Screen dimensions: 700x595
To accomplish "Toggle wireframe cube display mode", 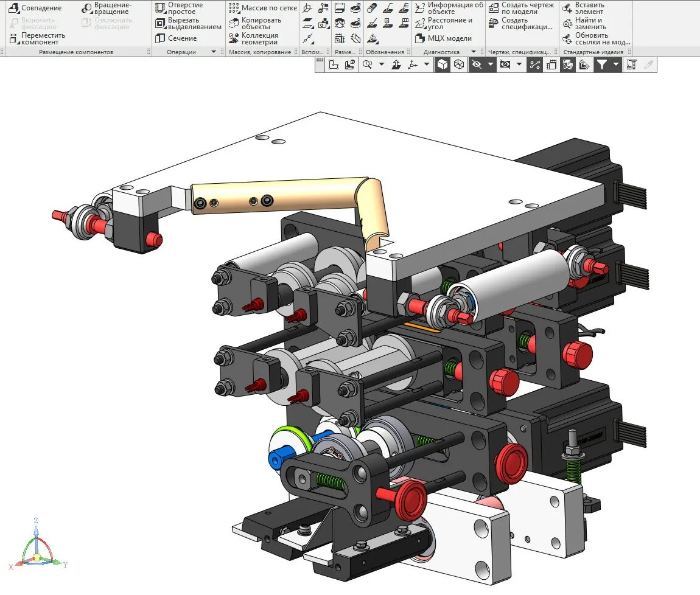I will (x=459, y=65).
